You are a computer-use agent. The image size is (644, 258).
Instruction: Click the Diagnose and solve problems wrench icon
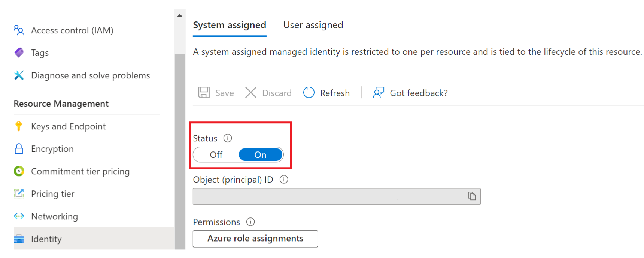point(19,75)
